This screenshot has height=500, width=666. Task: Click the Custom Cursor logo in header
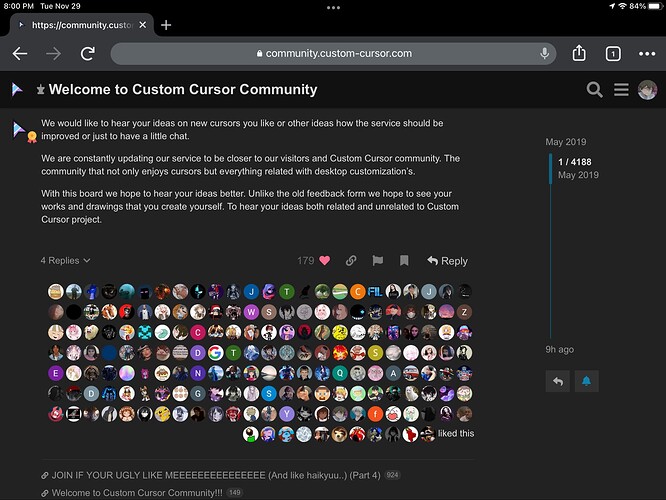tap(17, 90)
